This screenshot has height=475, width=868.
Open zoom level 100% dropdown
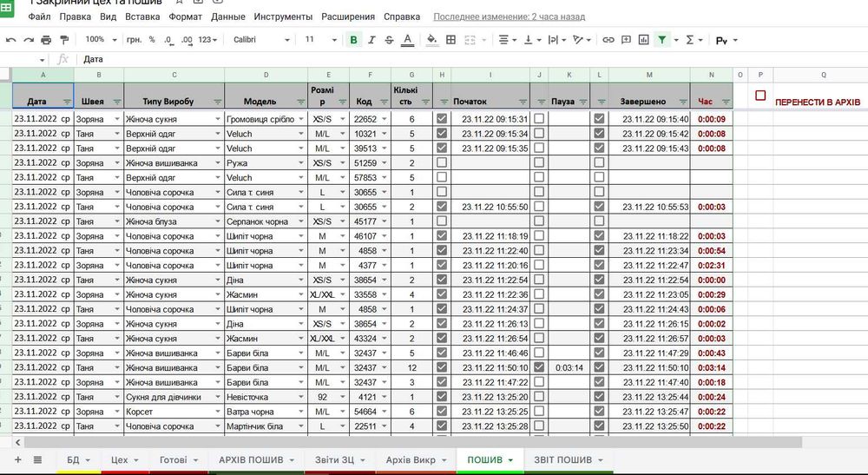(102, 40)
